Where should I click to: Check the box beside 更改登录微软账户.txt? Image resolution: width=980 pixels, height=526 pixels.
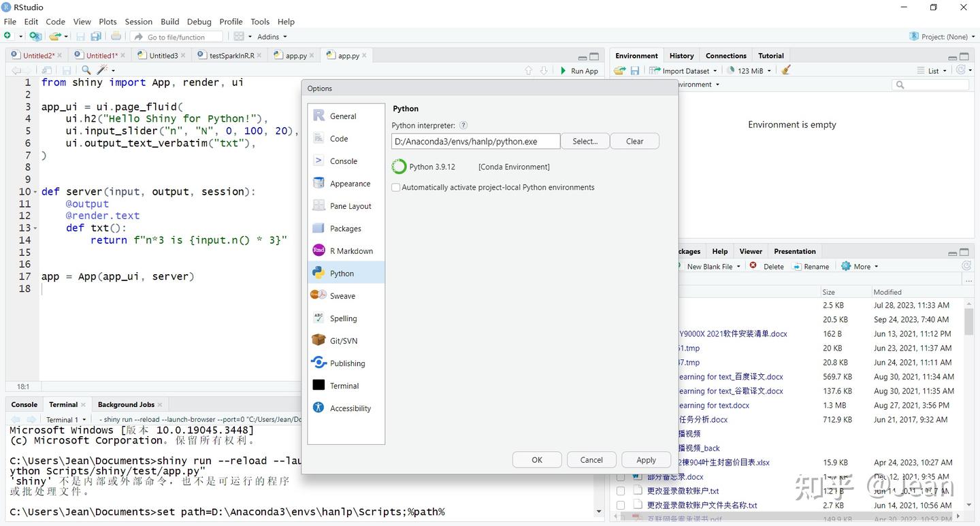point(620,491)
